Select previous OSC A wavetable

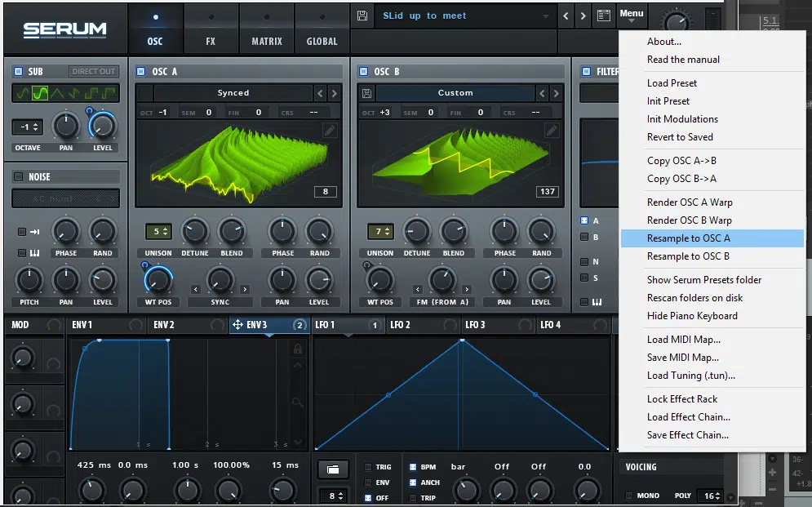(320, 93)
